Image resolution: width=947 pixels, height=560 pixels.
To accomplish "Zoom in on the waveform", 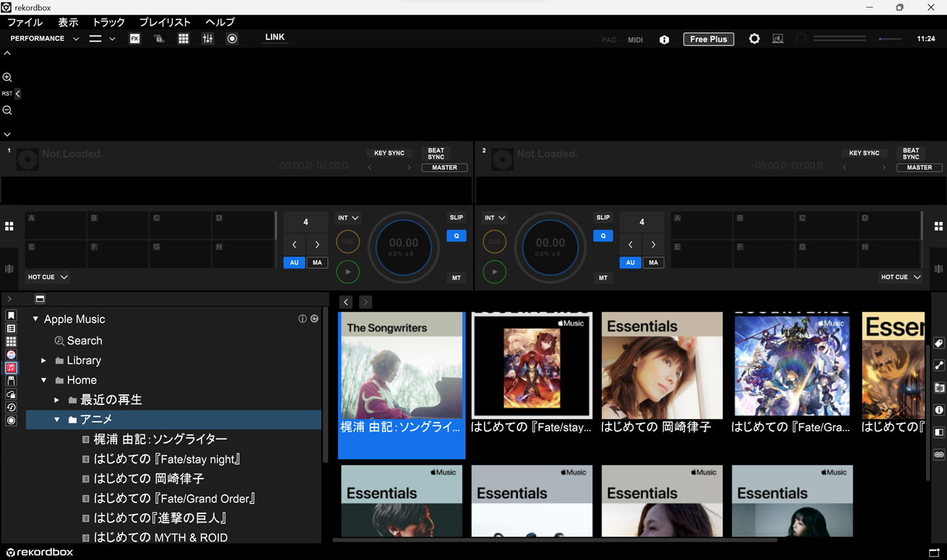I will point(7,77).
